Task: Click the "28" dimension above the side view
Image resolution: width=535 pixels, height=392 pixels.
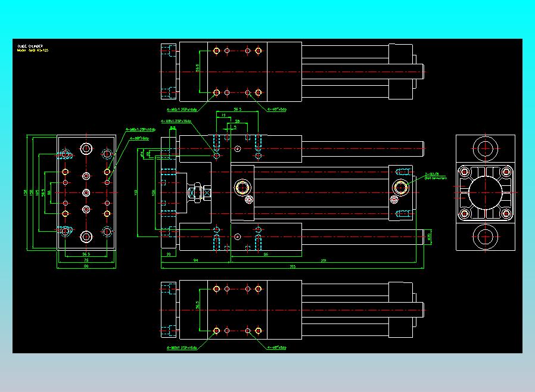Action: pyautogui.click(x=237, y=121)
